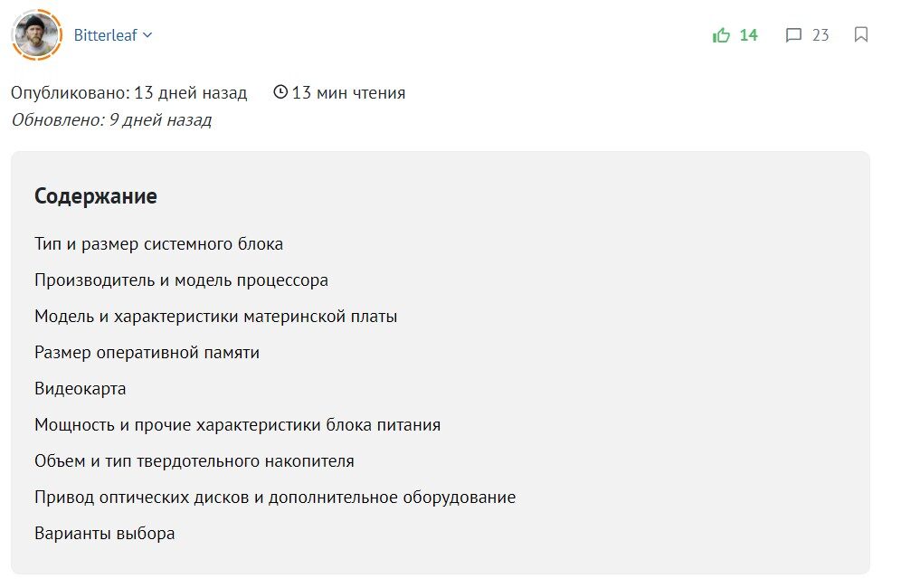
Task: Go to 'Привод оптических дисков' section
Action: coord(275,498)
